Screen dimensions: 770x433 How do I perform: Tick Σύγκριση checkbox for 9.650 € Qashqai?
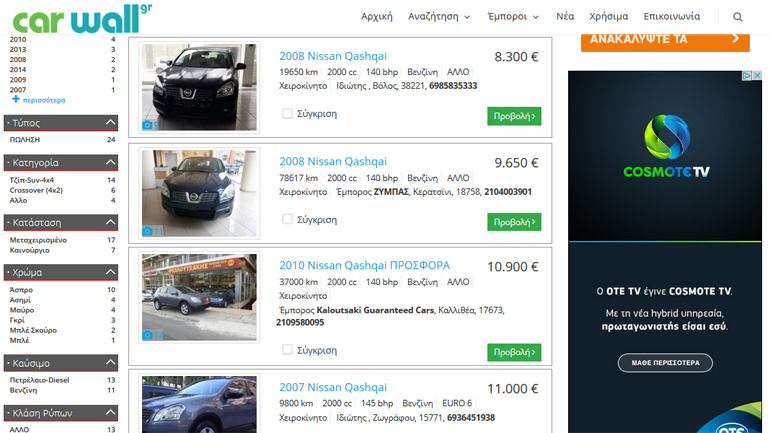click(287, 219)
